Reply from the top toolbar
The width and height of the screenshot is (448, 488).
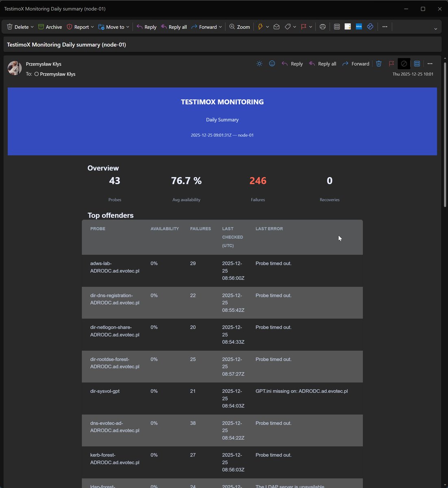[x=146, y=27]
